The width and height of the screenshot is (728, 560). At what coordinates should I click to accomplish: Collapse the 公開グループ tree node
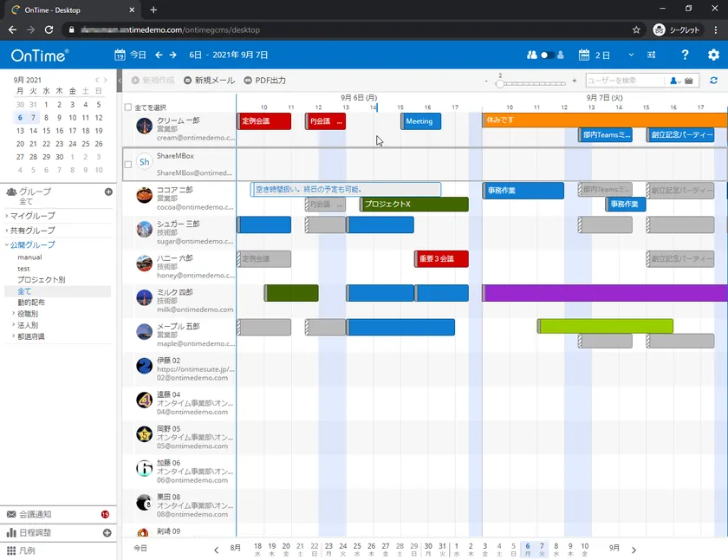[x=7, y=244]
